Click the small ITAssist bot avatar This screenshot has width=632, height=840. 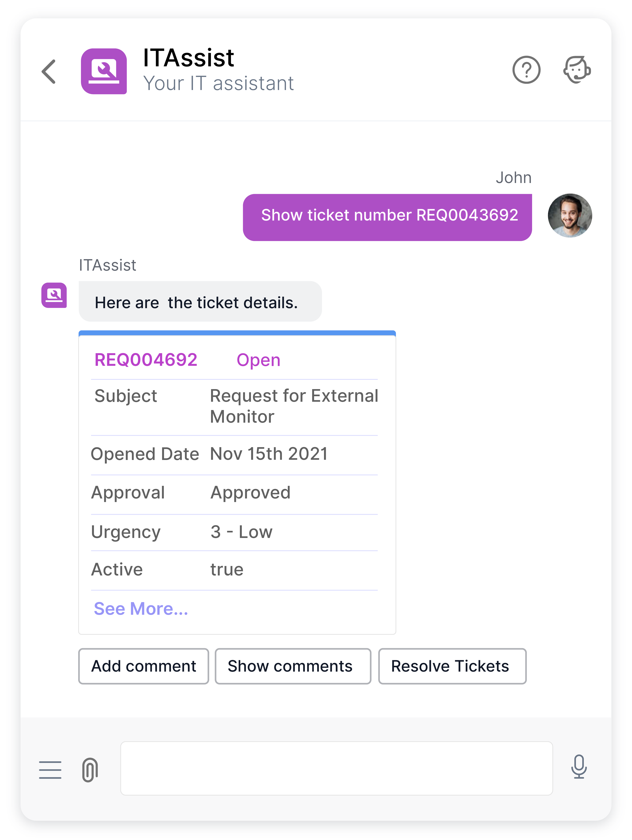point(54,295)
